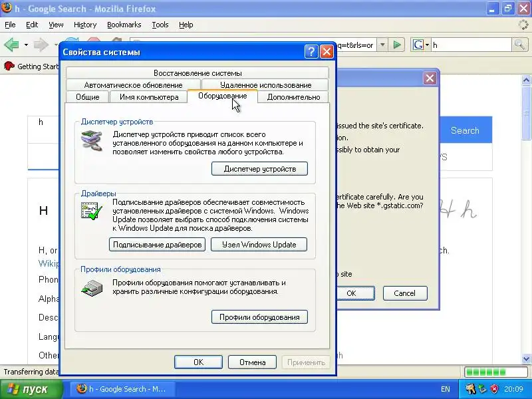The image size is (532, 399).
Task: Open the Help menu
Action: point(186,25)
